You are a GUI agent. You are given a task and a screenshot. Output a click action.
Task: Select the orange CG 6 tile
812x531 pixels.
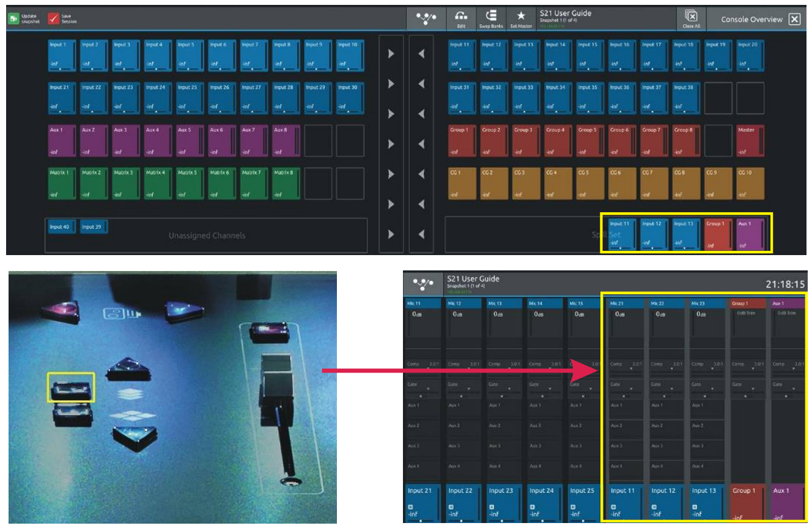(x=622, y=184)
